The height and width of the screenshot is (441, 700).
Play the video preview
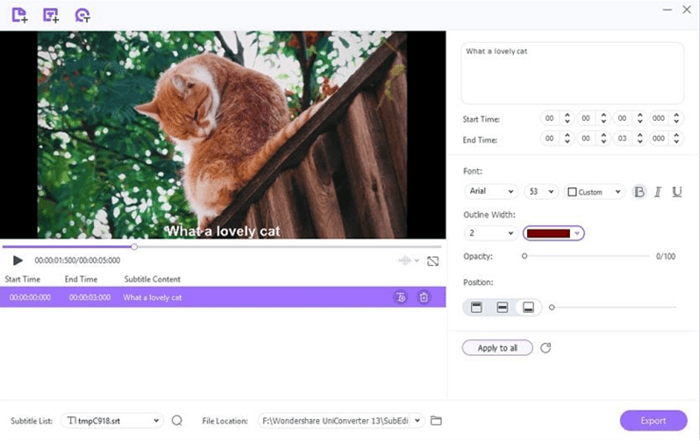coord(17,260)
